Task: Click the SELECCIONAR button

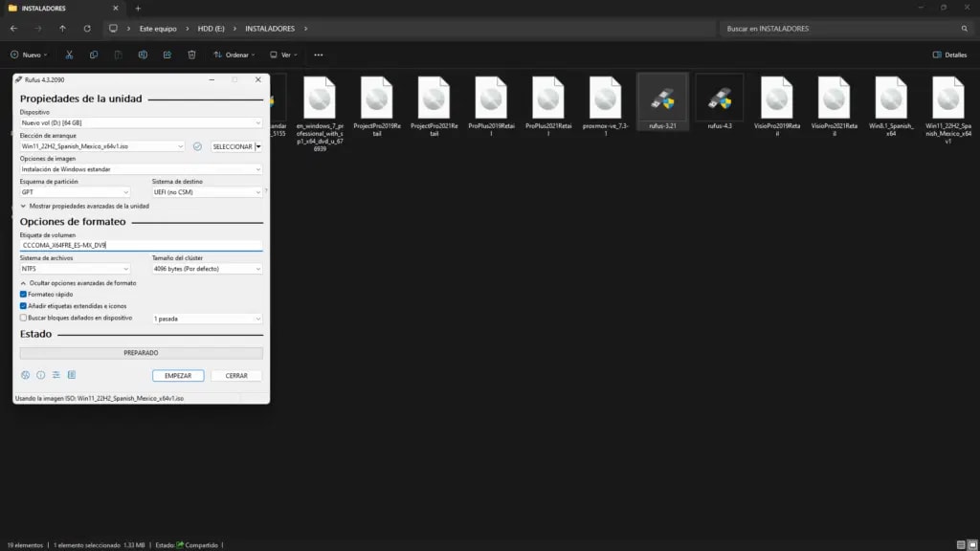Action: point(232,146)
